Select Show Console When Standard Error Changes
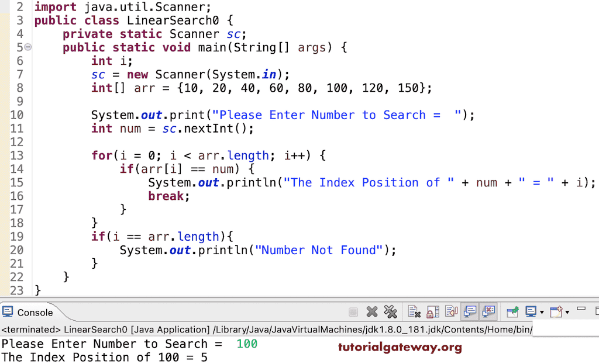The image size is (599, 364). 490,311
